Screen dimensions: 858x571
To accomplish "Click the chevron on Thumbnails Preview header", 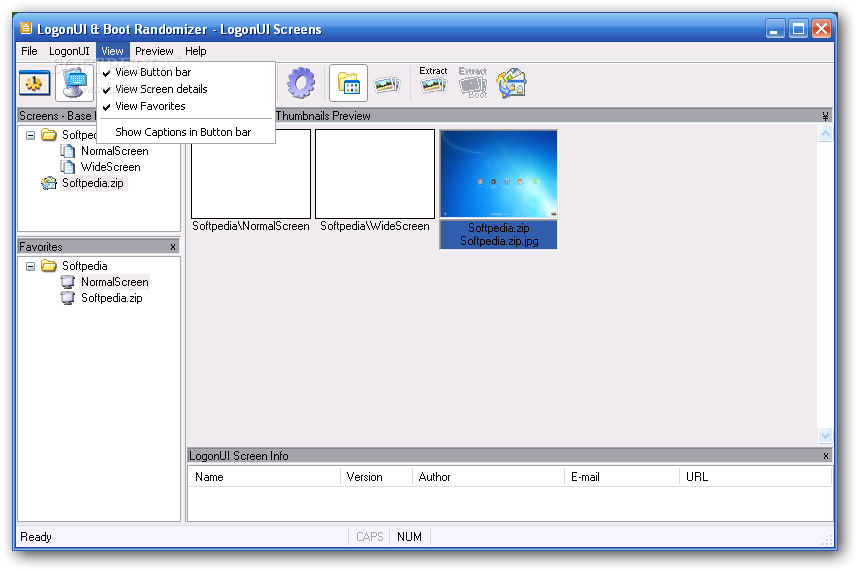I will point(825,116).
